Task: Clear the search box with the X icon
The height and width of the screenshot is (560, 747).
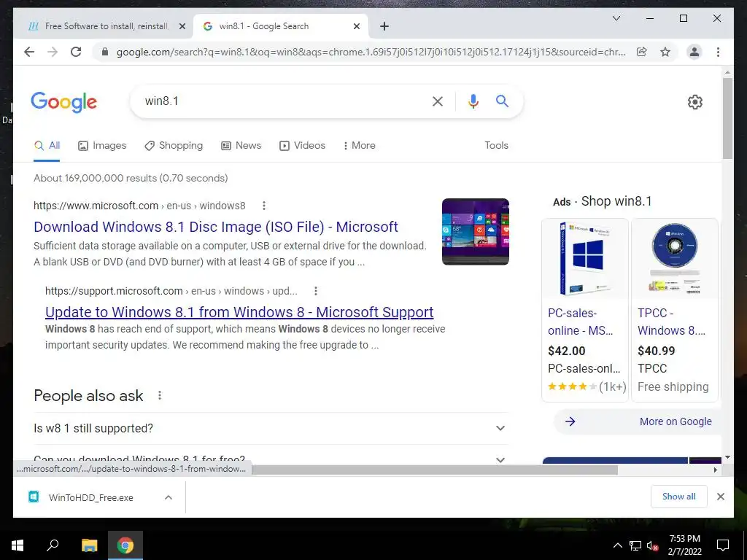Action: [438, 101]
